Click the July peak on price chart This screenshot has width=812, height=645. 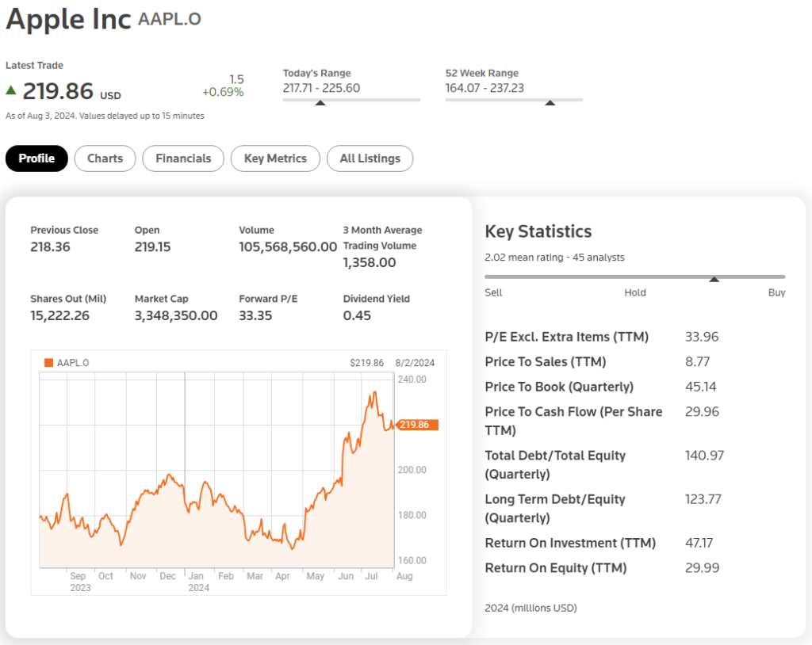point(373,393)
